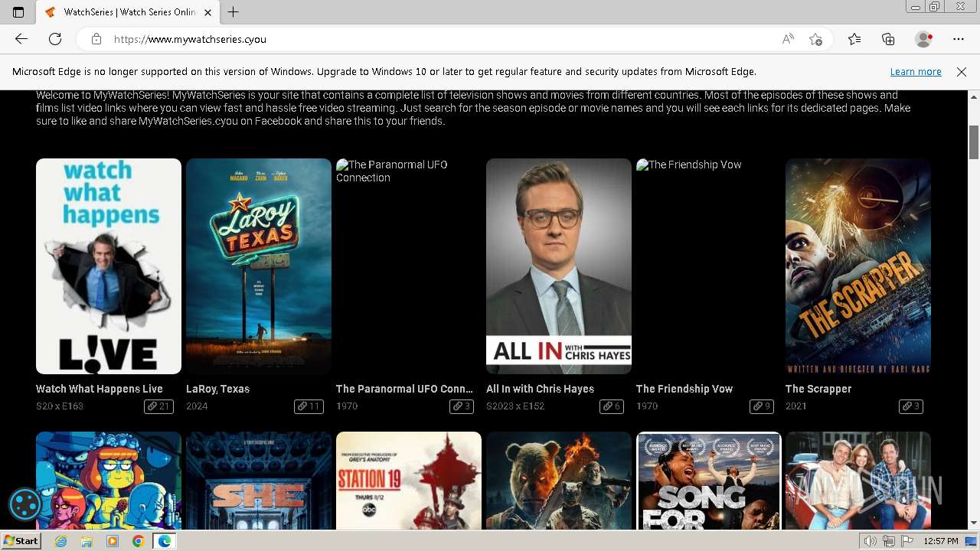Viewport: 980px width, 551px height.
Task: Open the browser profile menu
Action: click(924, 39)
